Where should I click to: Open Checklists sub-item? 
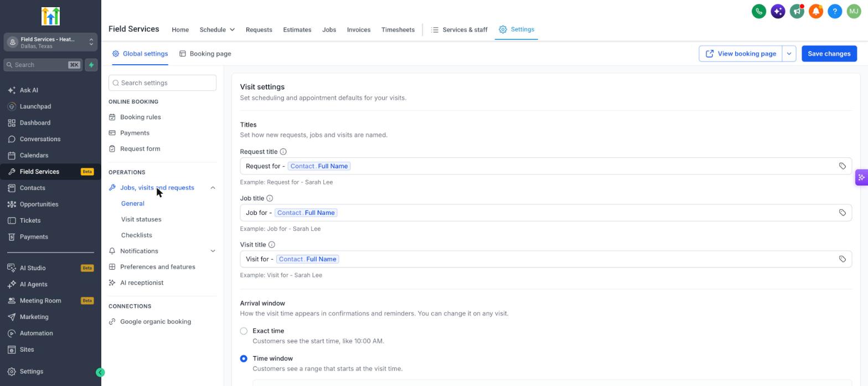136,235
